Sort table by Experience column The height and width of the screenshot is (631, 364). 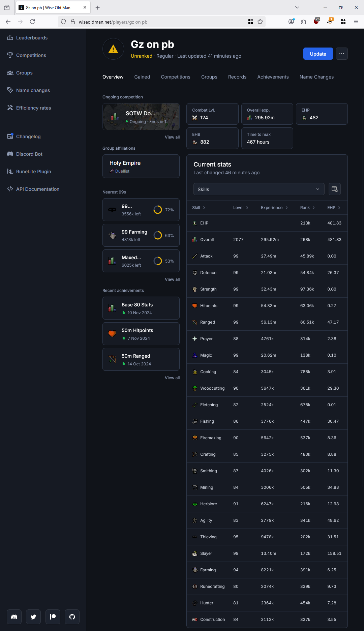(x=274, y=208)
